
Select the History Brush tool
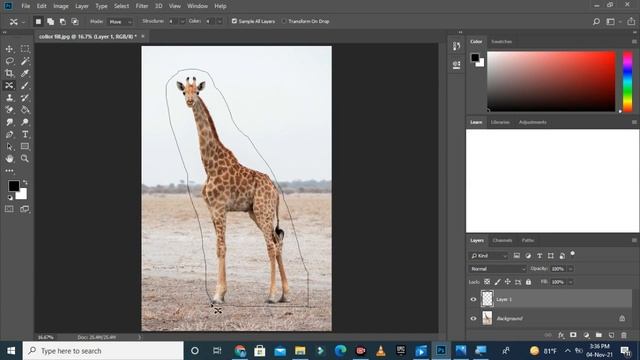[25, 98]
